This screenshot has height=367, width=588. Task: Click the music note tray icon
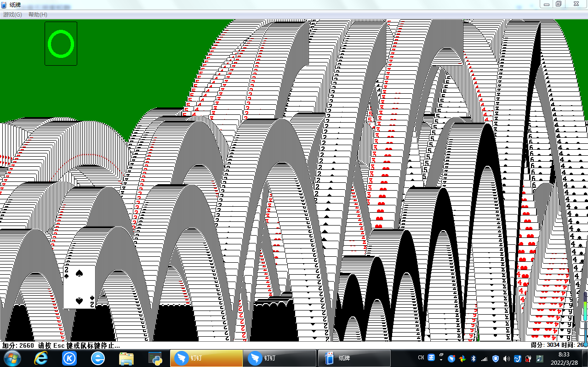pyautogui.click(x=539, y=358)
